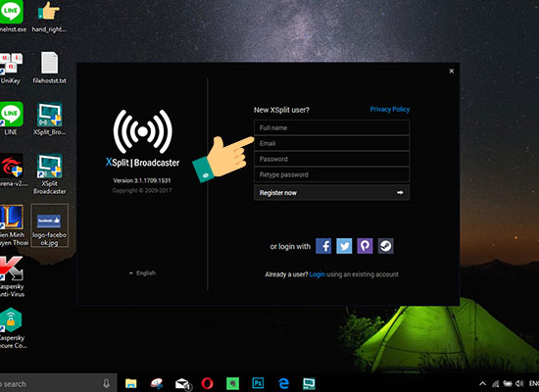The height and width of the screenshot is (392, 539).
Task: Open Opera browser from the taskbar
Action: click(x=207, y=383)
